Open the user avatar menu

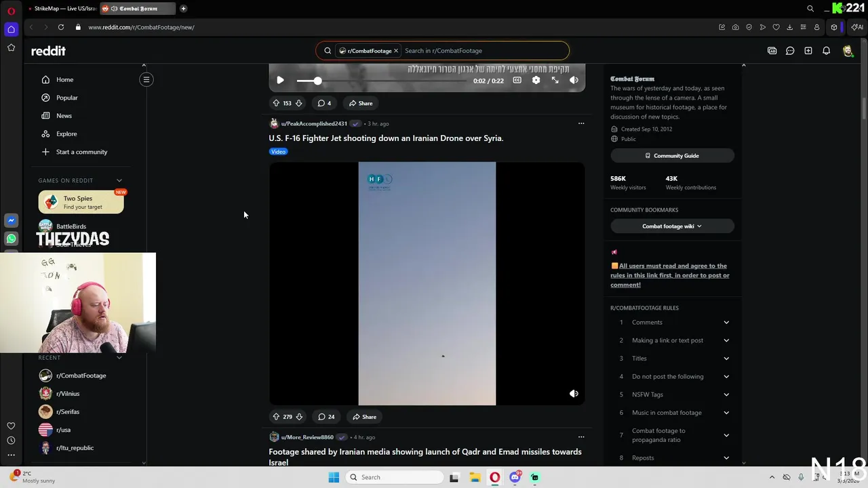pyautogui.click(x=848, y=51)
